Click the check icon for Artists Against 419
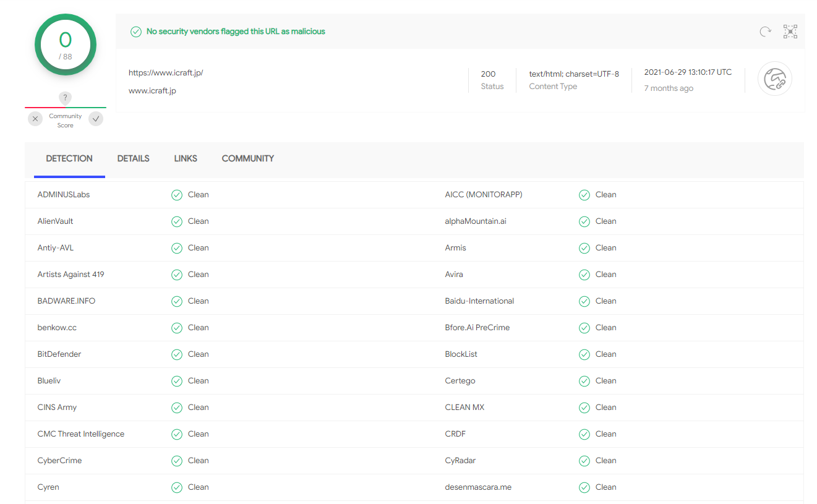Viewport: 817px width, 504px height. click(177, 275)
